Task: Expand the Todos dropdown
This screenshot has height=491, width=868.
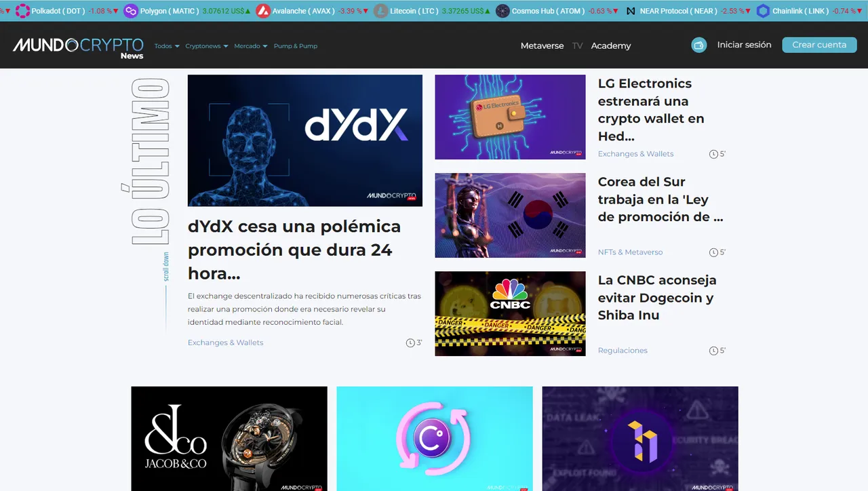Action: click(167, 46)
